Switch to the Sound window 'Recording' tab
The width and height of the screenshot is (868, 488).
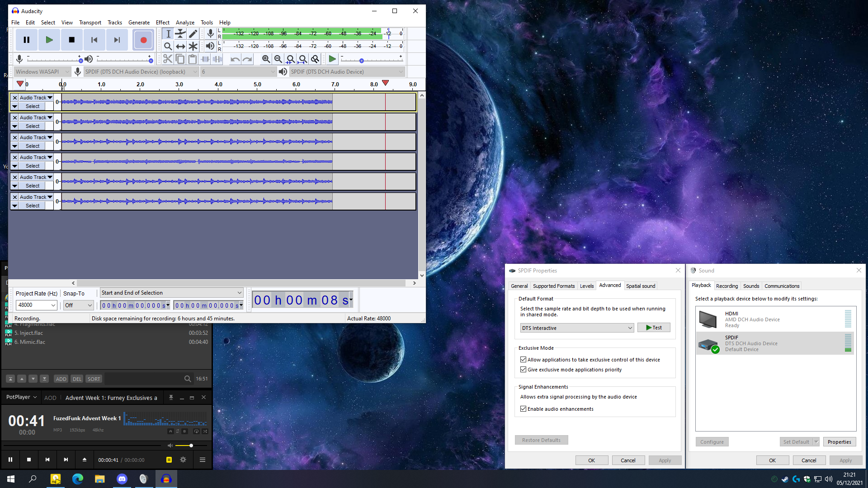(727, 286)
